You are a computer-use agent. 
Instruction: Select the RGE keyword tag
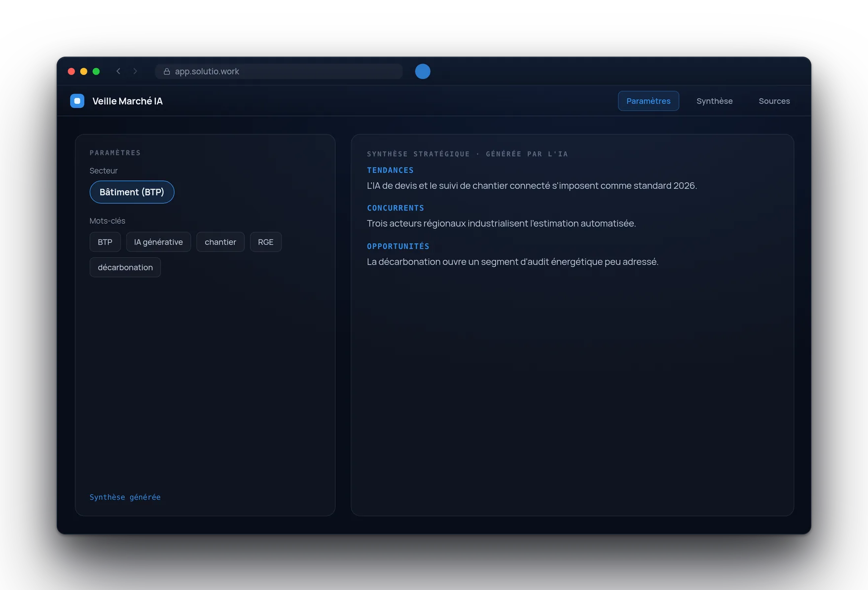pos(266,242)
